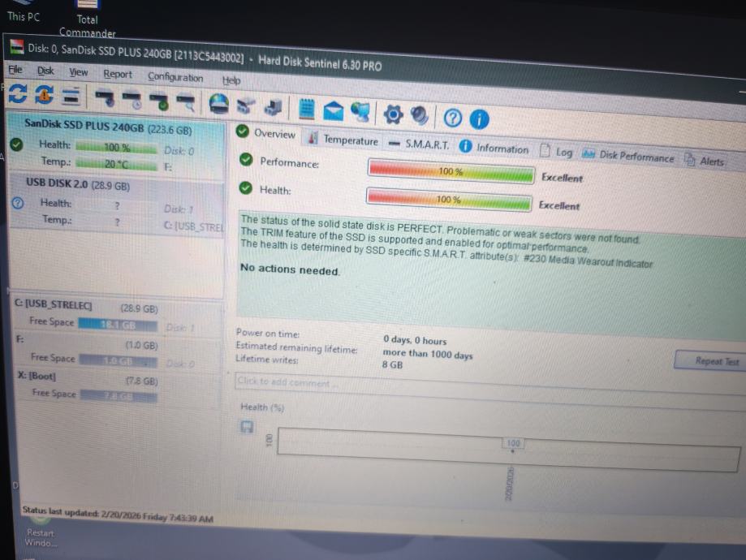Click the 'Status last updated' status bar text
Viewport: 746px width, 560px height.
click(118, 515)
